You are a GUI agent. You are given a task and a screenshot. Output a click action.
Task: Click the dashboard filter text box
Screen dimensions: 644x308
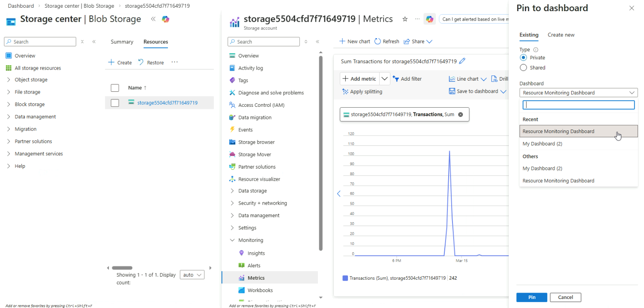tap(578, 105)
